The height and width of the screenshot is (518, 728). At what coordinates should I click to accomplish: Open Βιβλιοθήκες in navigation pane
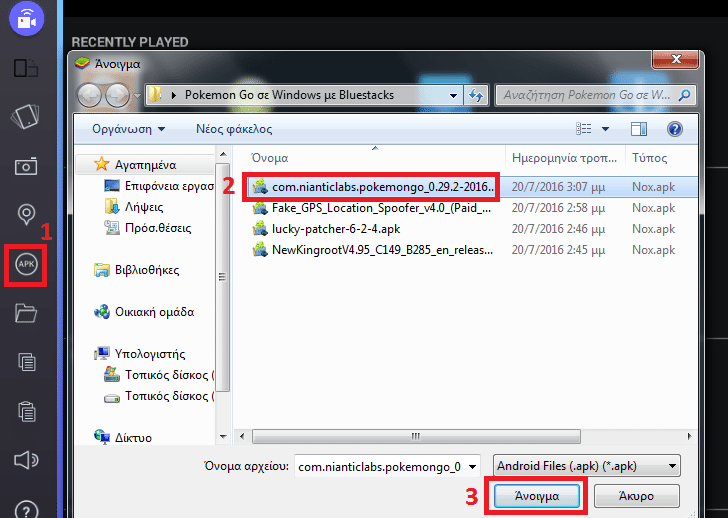[136, 270]
